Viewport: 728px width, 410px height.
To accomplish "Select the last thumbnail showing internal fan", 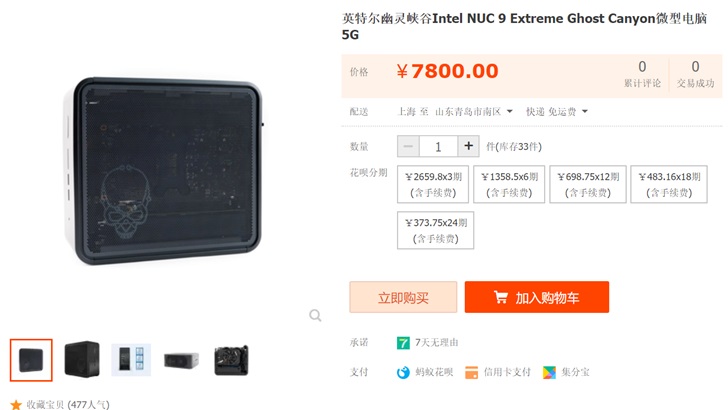I will tap(231, 360).
